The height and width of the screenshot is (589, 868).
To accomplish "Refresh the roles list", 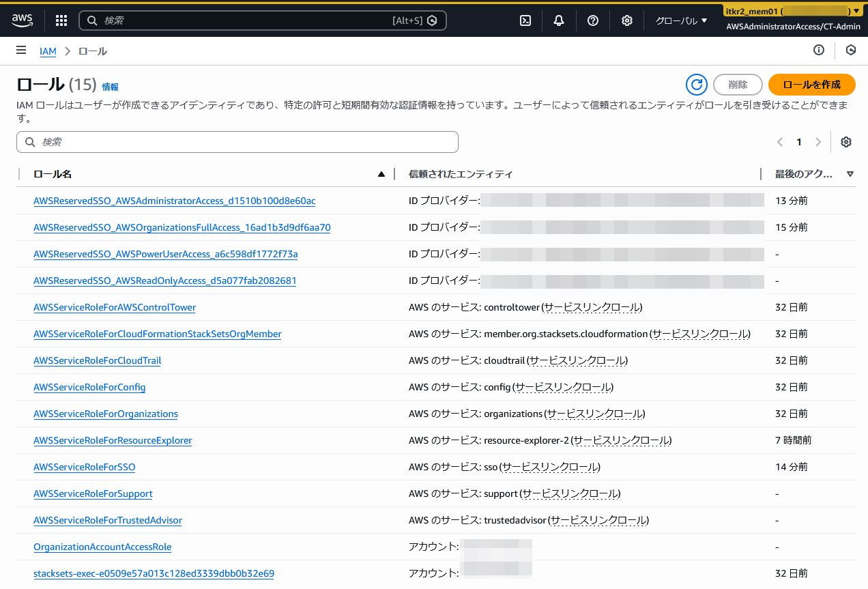I will point(697,85).
